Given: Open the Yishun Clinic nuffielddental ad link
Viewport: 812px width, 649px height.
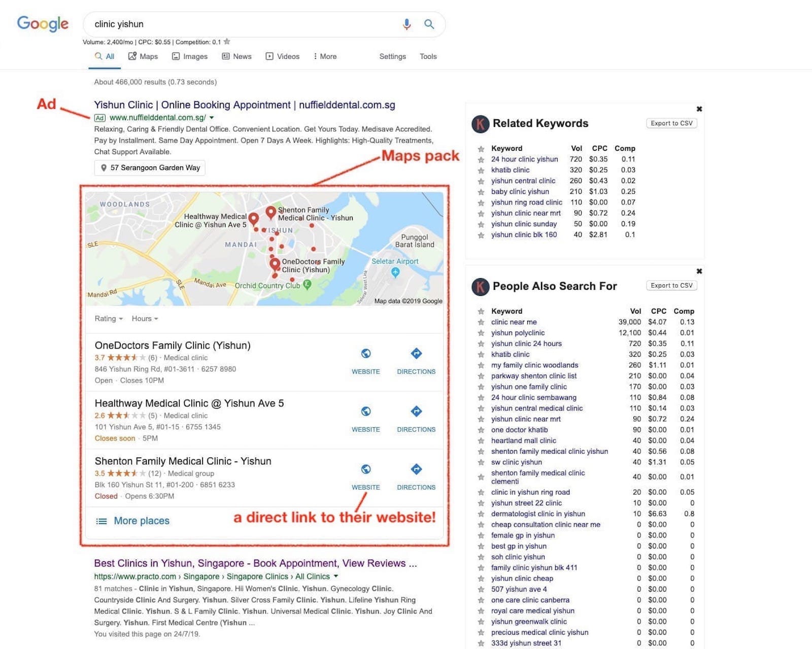Looking at the screenshot, I should pos(245,105).
